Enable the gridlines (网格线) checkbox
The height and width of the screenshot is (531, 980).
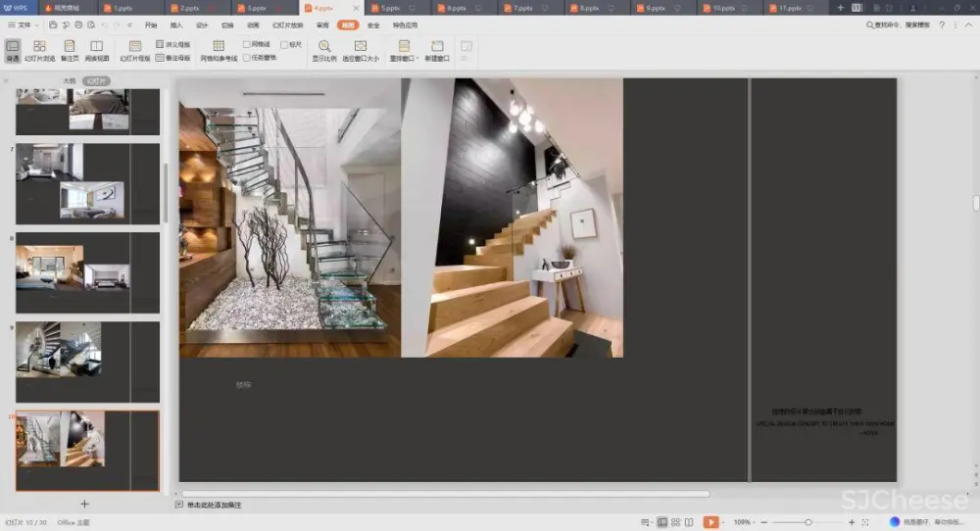coord(247,45)
